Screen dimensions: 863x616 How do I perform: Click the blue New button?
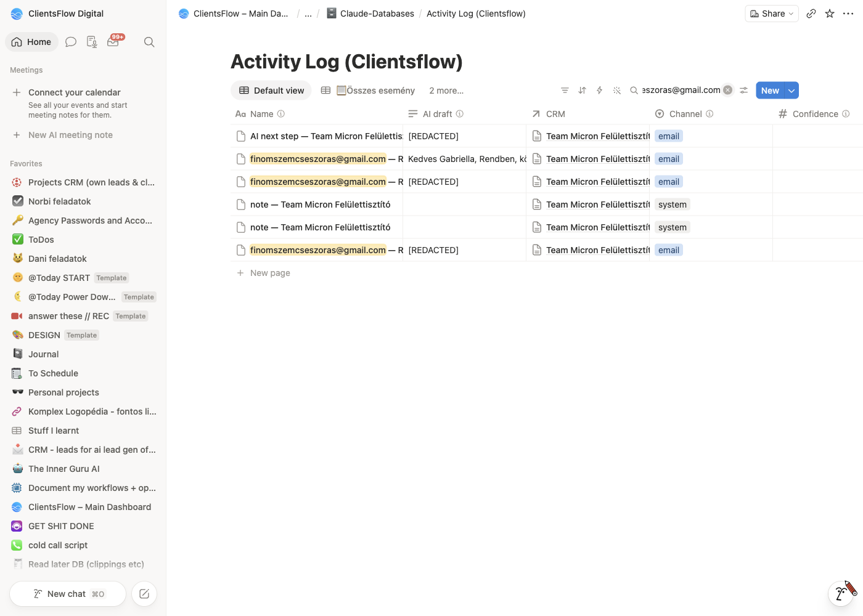[770, 91]
